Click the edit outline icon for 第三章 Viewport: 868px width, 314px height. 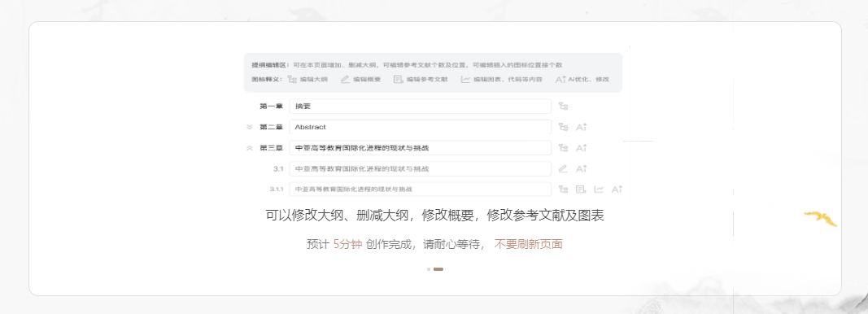(x=563, y=148)
